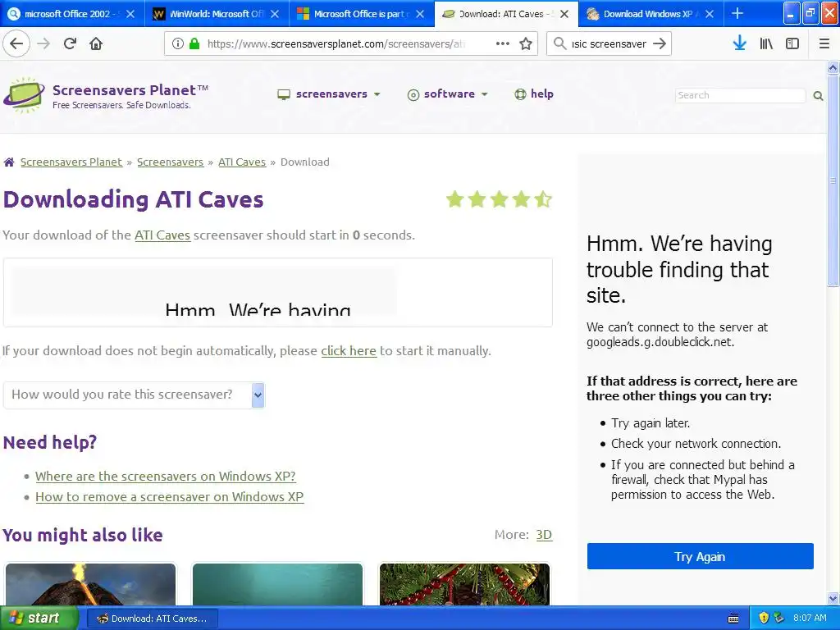Close the WinWorld tab
The width and height of the screenshot is (840, 630).
tap(275, 14)
